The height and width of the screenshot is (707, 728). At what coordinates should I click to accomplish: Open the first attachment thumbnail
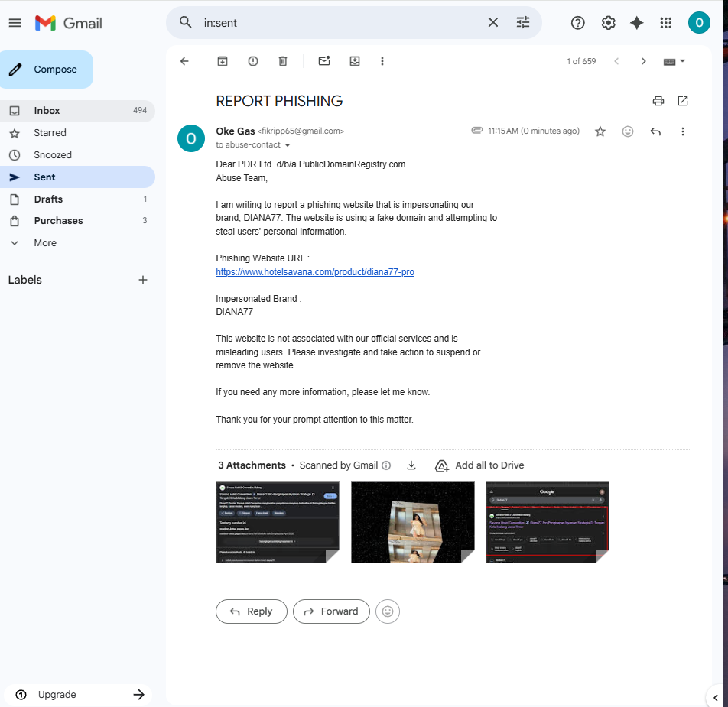point(277,522)
